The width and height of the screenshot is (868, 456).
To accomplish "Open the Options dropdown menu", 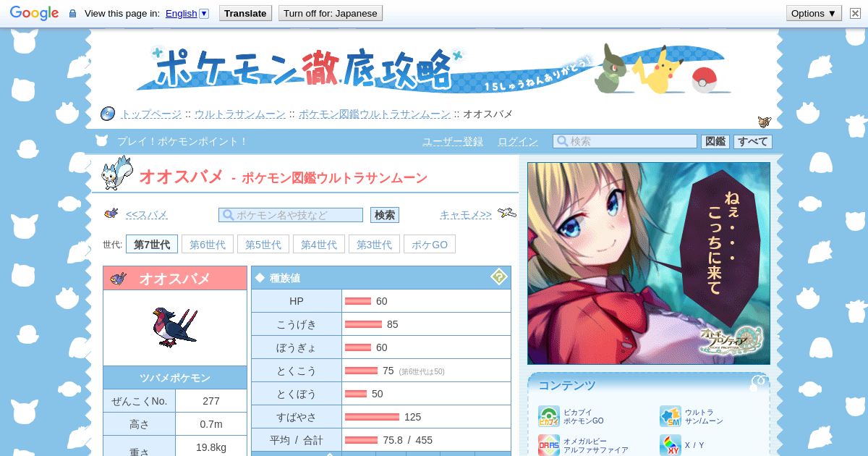I will pyautogui.click(x=814, y=13).
